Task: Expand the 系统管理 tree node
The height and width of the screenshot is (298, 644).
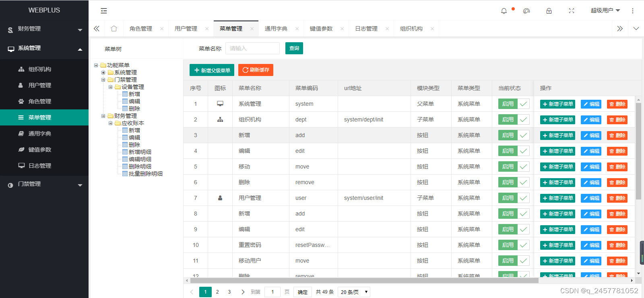Action: tap(103, 73)
